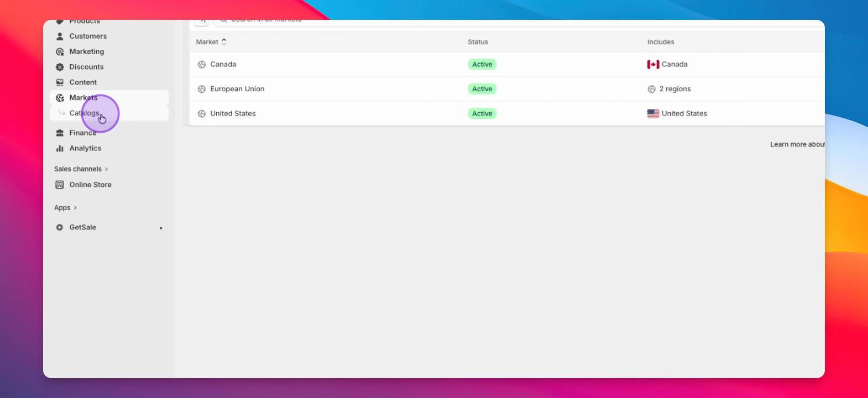Viewport: 868px width, 398px height.
Task: Expand the Sales channels chevron
Action: tap(106, 169)
